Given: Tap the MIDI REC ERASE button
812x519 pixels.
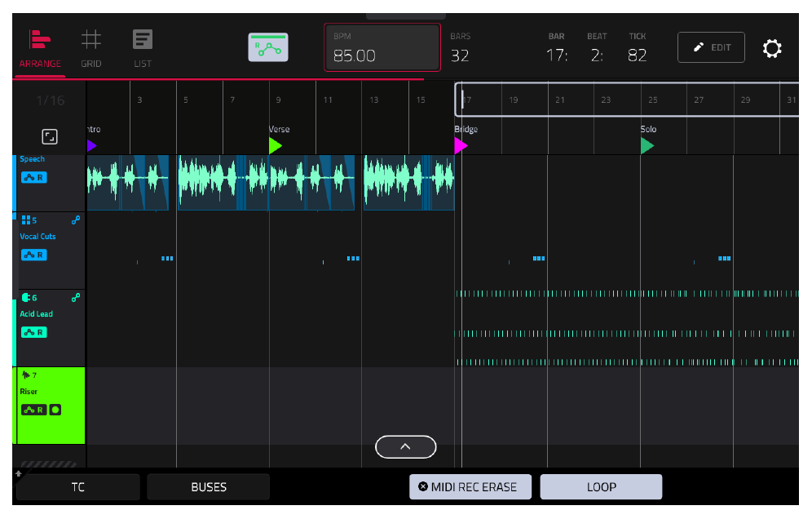Looking at the screenshot, I should [470, 487].
